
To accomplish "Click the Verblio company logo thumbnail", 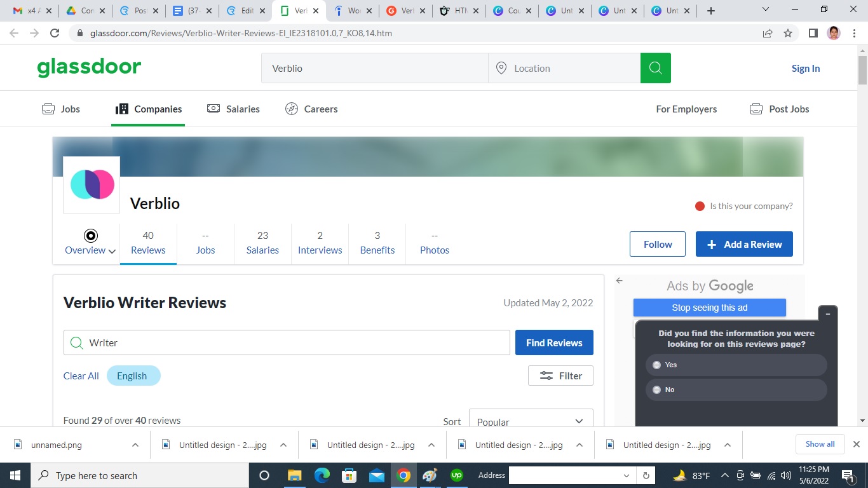I will [x=92, y=185].
